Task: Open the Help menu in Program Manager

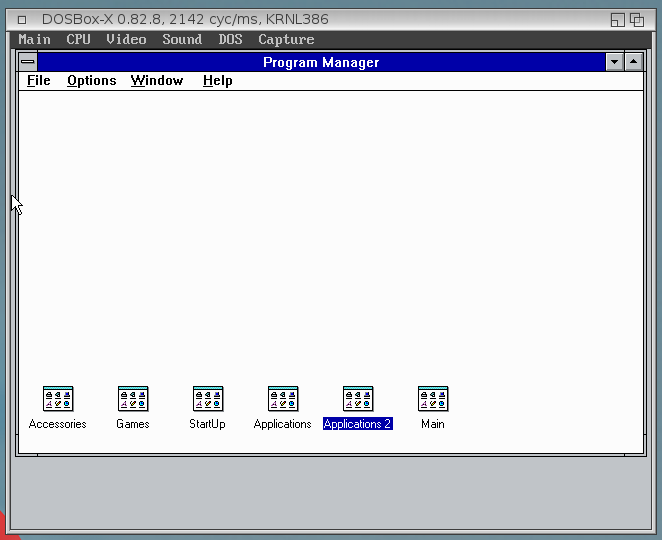Action: [x=217, y=81]
